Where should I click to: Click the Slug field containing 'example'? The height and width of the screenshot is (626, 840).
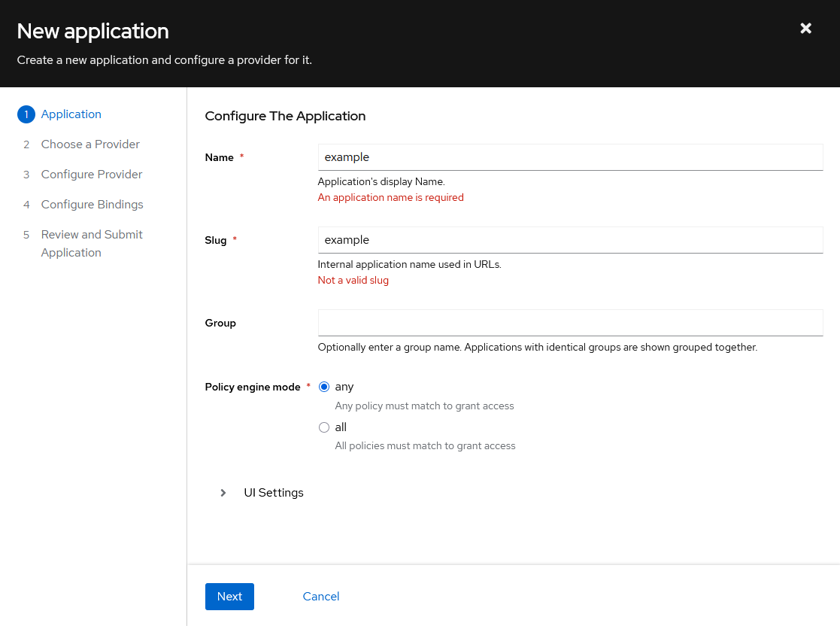570,240
